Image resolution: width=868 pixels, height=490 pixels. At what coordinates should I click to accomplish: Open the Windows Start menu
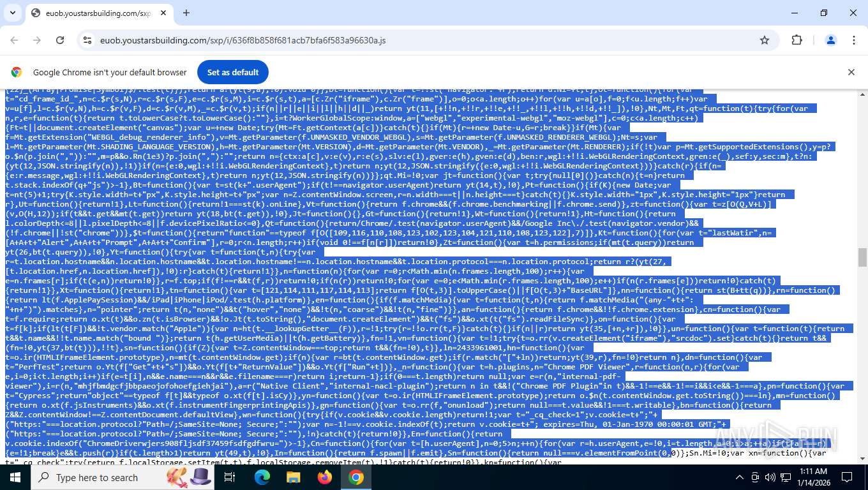click(x=15, y=477)
